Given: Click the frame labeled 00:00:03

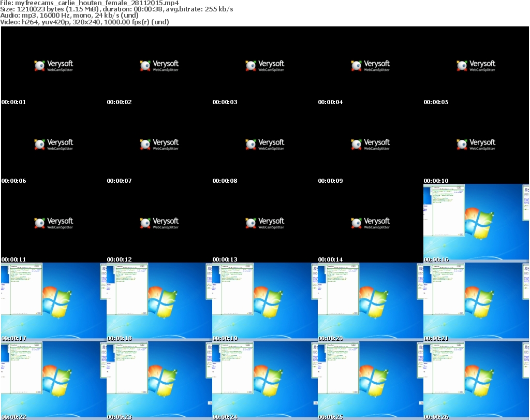Looking at the screenshot, I should tap(265, 66).
